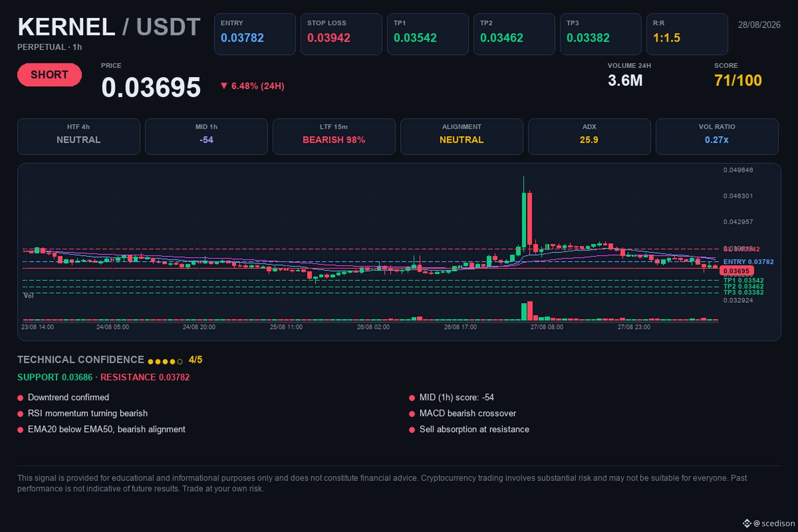Click the TP3 0.03382 card
The height and width of the screenshot is (532, 798).
(601, 34)
